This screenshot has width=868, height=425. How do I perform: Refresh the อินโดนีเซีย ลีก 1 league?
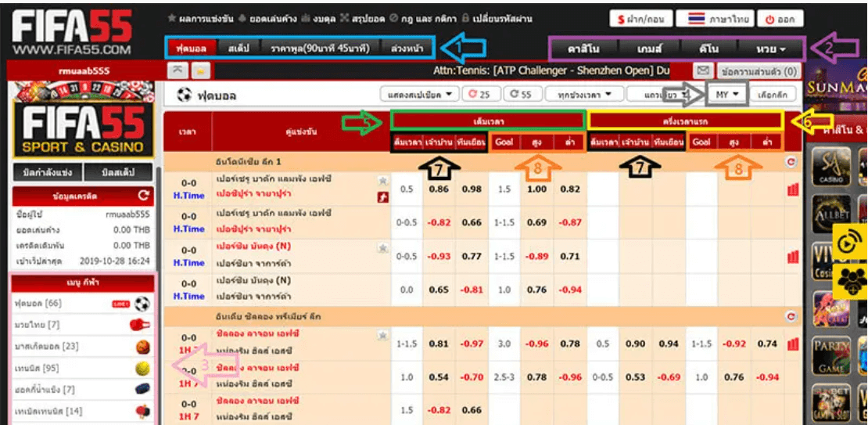pos(791,161)
